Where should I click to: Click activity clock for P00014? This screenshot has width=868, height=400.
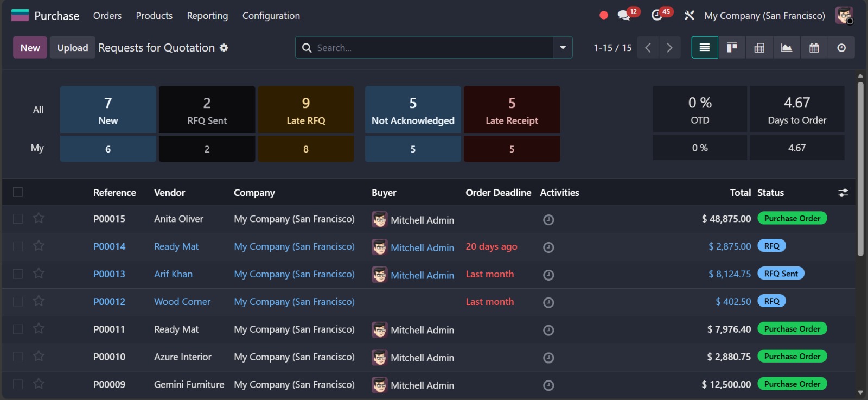pos(548,247)
